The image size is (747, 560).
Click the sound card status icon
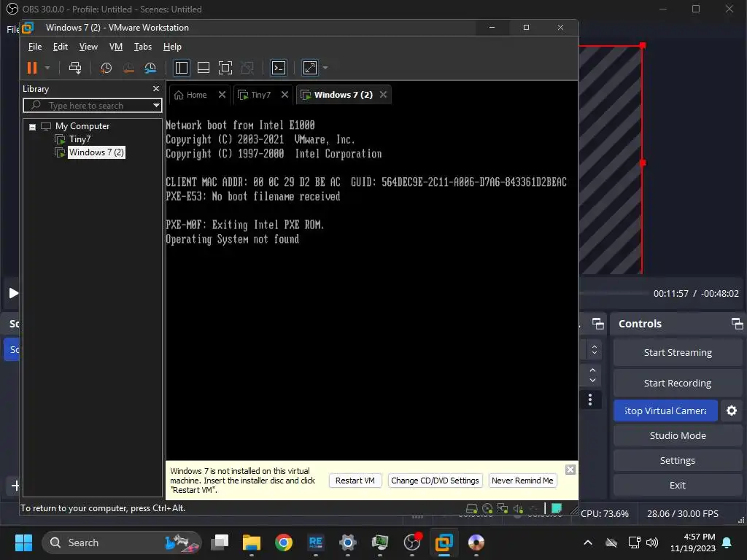(518, 508)
